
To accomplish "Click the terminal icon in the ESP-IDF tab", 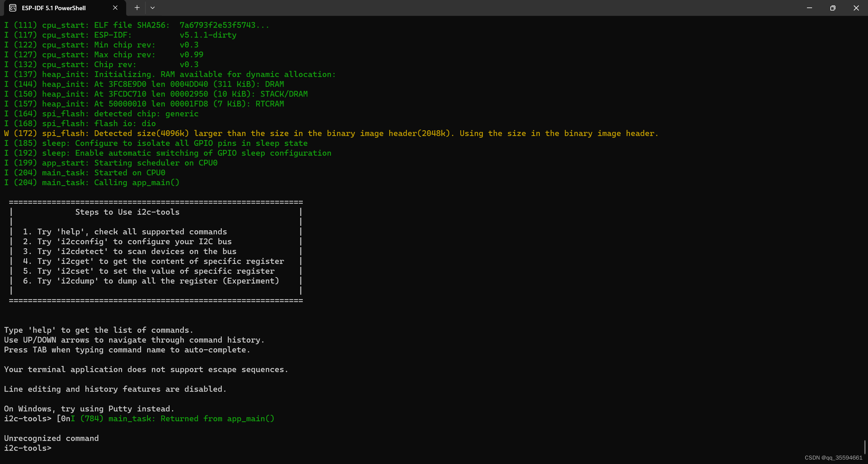I will point(13,8).
